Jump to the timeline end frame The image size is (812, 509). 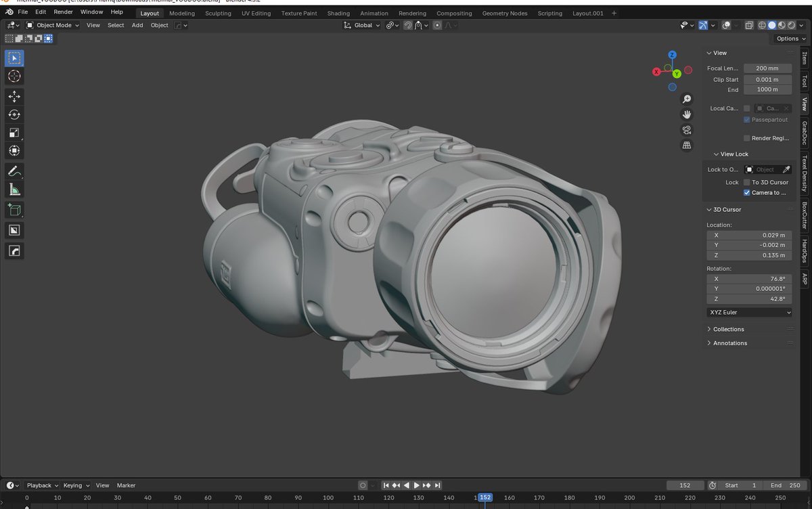438,485
